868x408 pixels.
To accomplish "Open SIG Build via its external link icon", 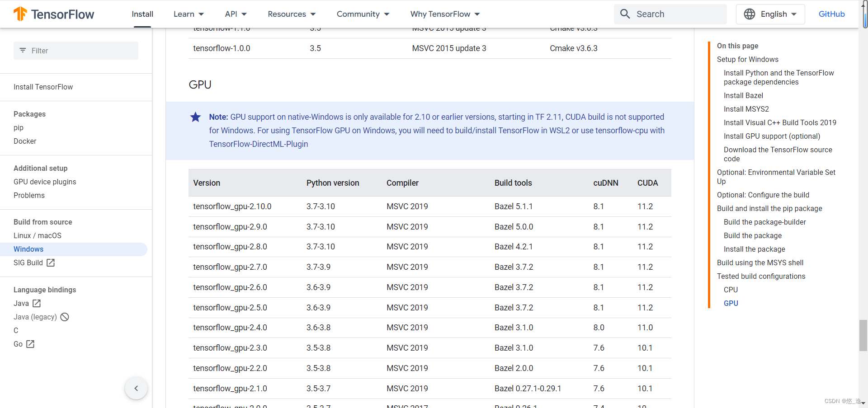I will tap(51, 263).
